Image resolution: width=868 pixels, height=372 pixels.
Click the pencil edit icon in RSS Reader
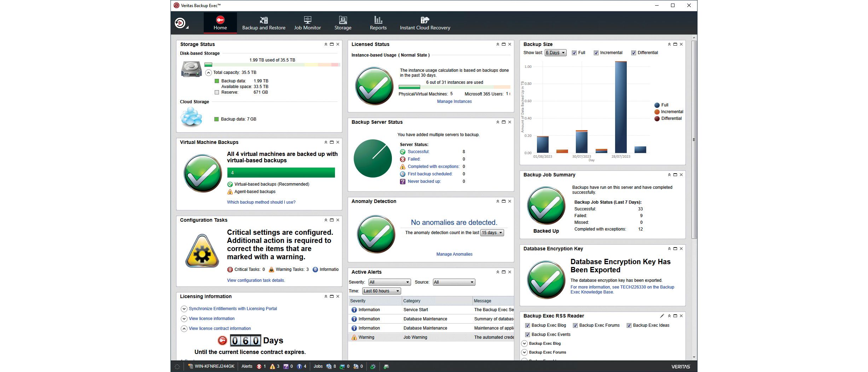[x=662, y=316]
